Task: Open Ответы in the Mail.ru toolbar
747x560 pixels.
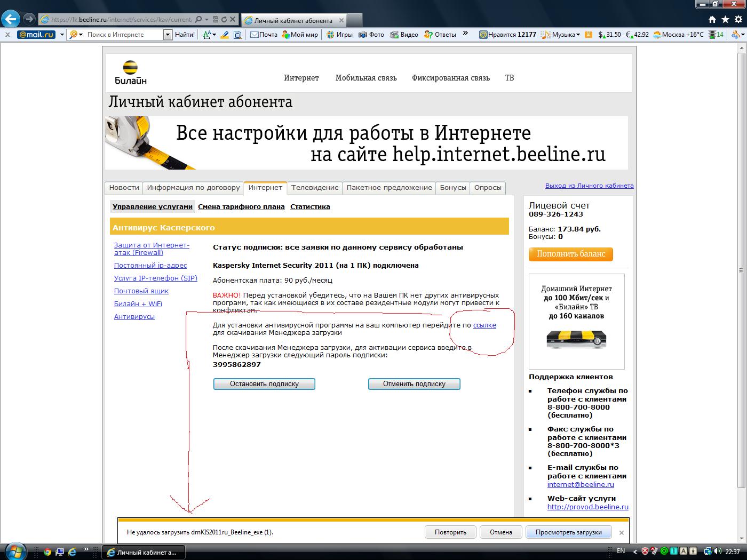Action: pos(440,35)
